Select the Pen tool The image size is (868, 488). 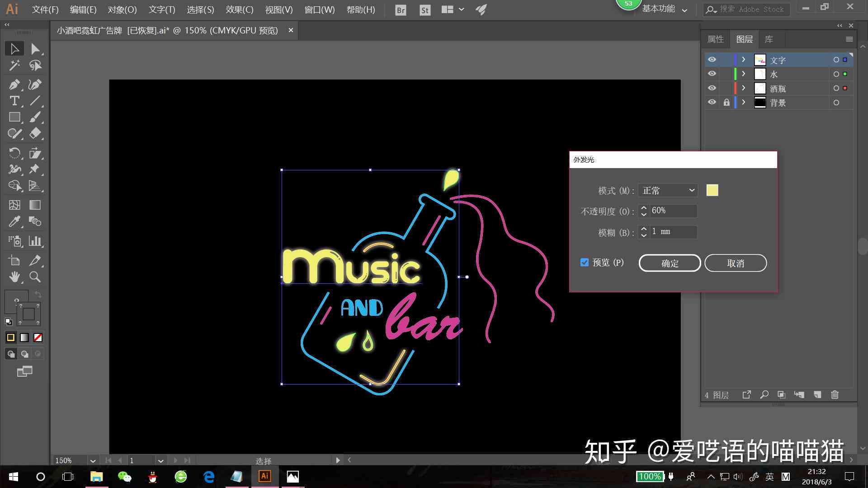[x=14, y=84]
